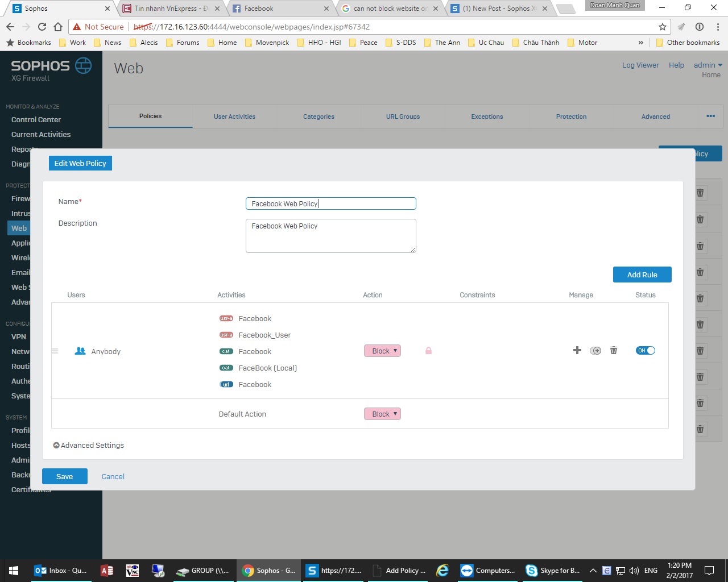This screenshot has width=728, height=582.
Task: Open Internet Explorer in the taskbar
Action: tap(442, 571)
